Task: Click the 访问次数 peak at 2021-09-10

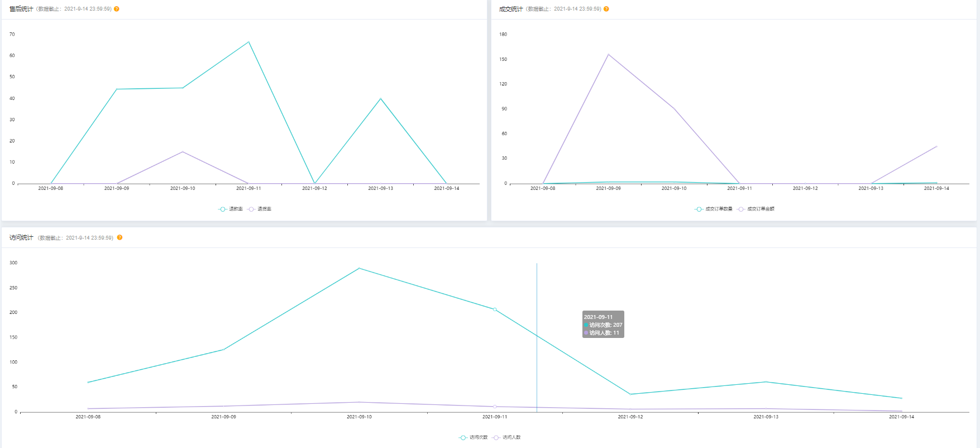Action: (x=359, y=269)
